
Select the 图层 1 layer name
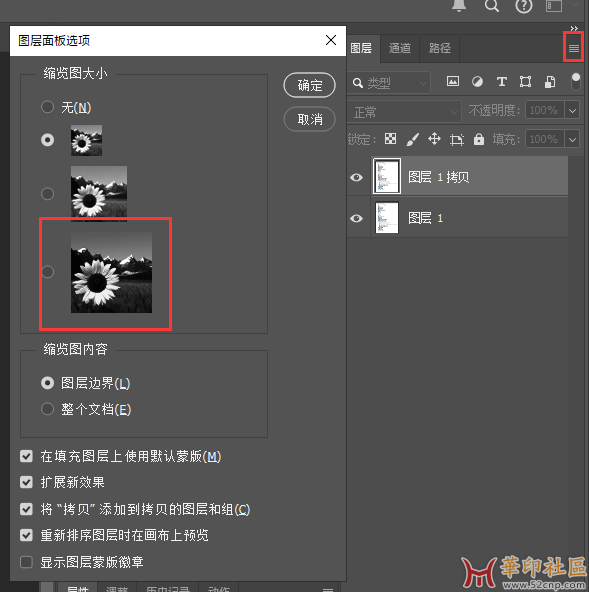tap(426, 218)
